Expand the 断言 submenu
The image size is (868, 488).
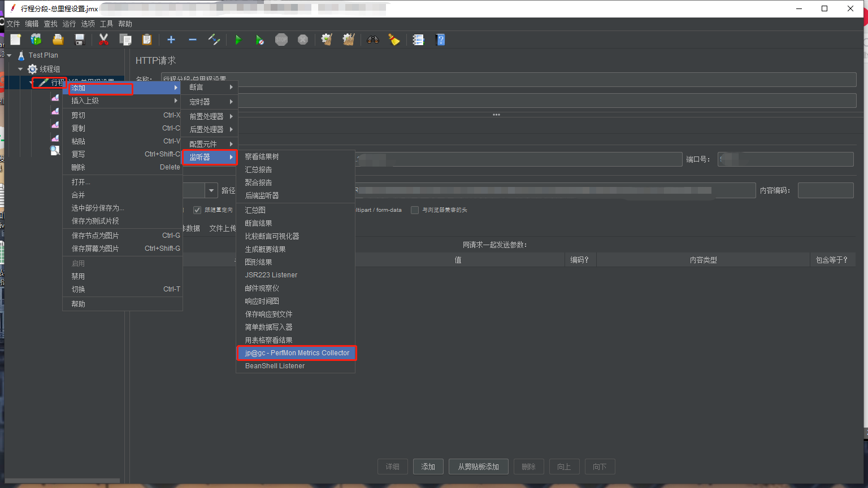point(210,87)
